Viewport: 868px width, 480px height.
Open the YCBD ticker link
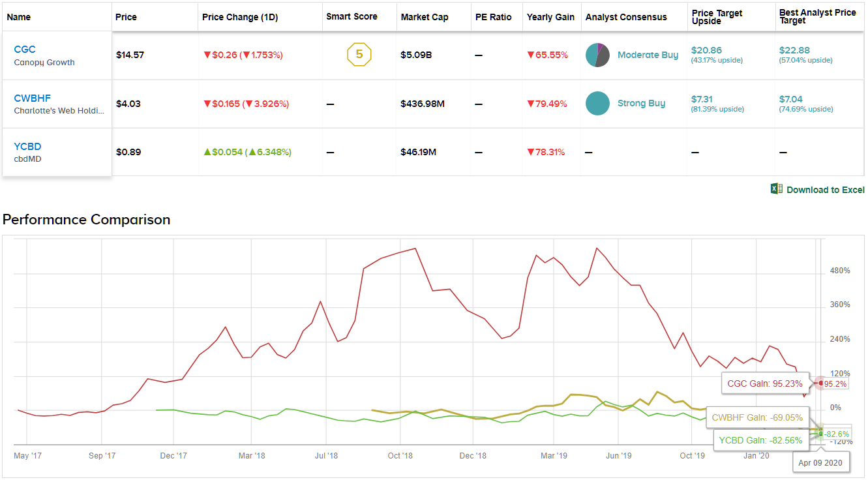(27, 147)
